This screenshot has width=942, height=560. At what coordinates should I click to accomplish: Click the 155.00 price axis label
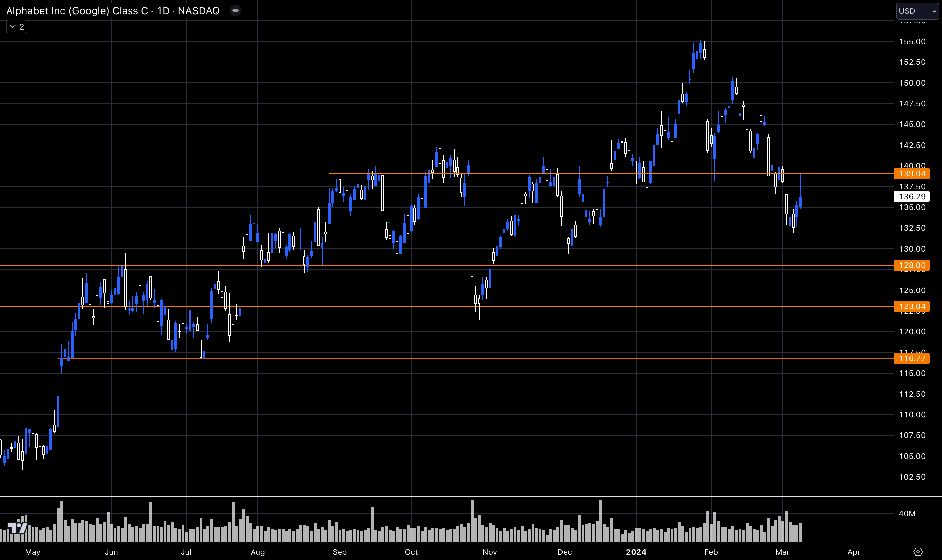(912, 42)
